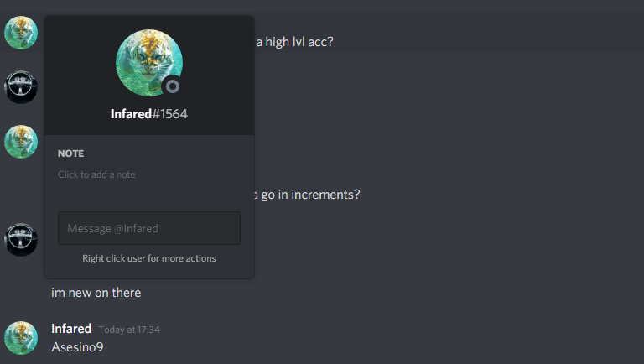The image size is (644, 364).
Task: Click the #1564 discriminator tag
Action: (x=169, y=114)
